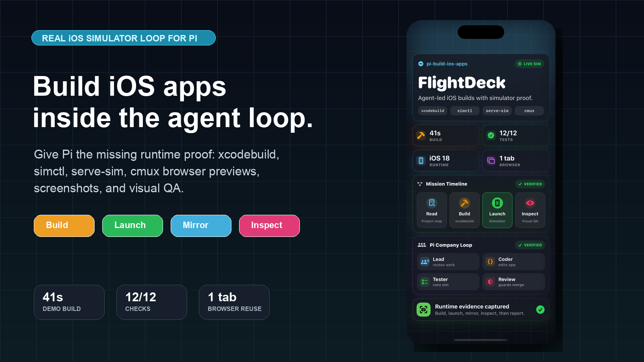
Task: Click the Review guards merge shield icon
Action: pyautogui.click(x=490, y=282)
